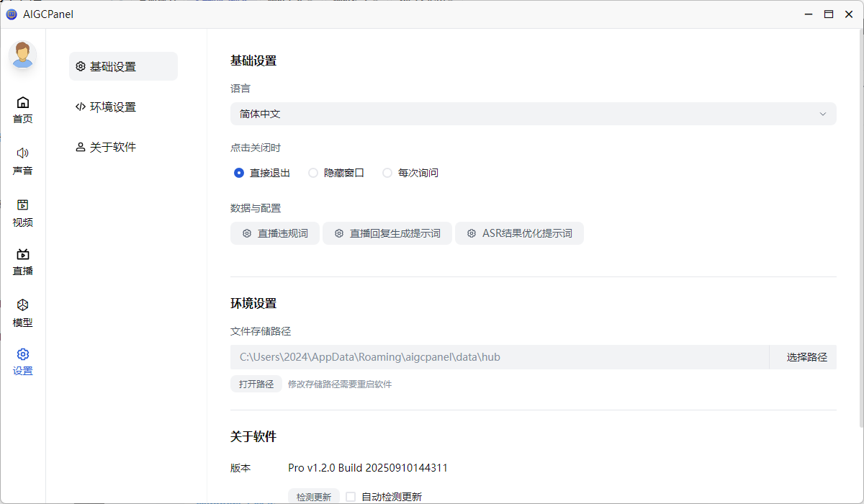Viewport: 864px width, 504px height.
Task: Open the 语言 language dropdown
Action: [533, 113]
